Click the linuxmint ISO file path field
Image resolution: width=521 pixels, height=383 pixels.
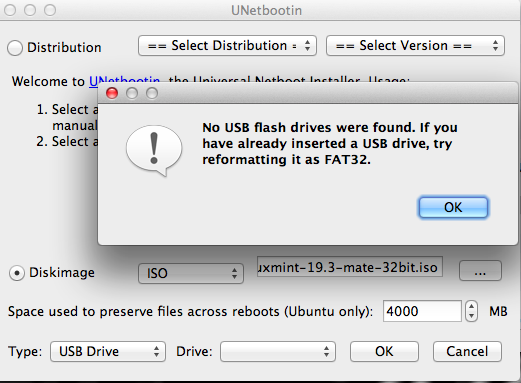click(x=350, y=267)
